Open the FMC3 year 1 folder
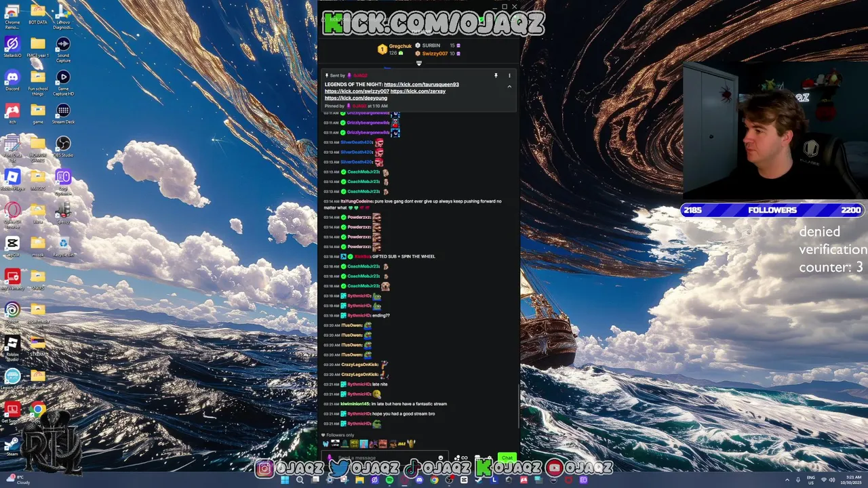 click(x=38, y=47)
